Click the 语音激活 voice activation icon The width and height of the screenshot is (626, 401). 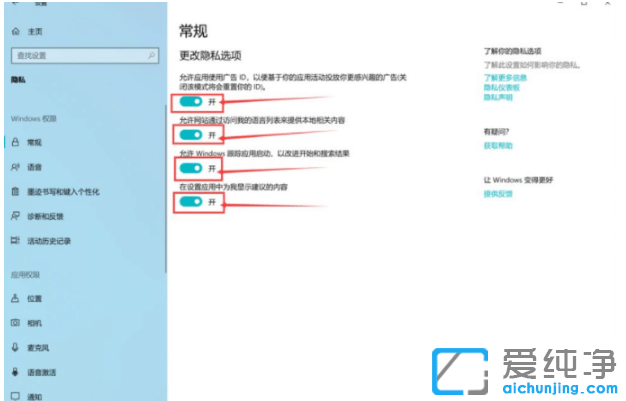(x=15, y=372)
